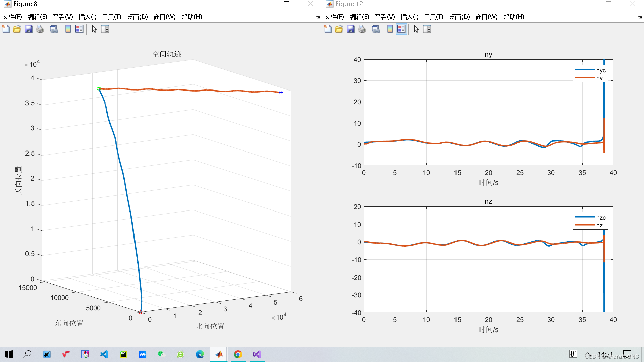Open 插入(I) menu in Figure 12
Screen dimensions: 644x362
click(409, 17)
